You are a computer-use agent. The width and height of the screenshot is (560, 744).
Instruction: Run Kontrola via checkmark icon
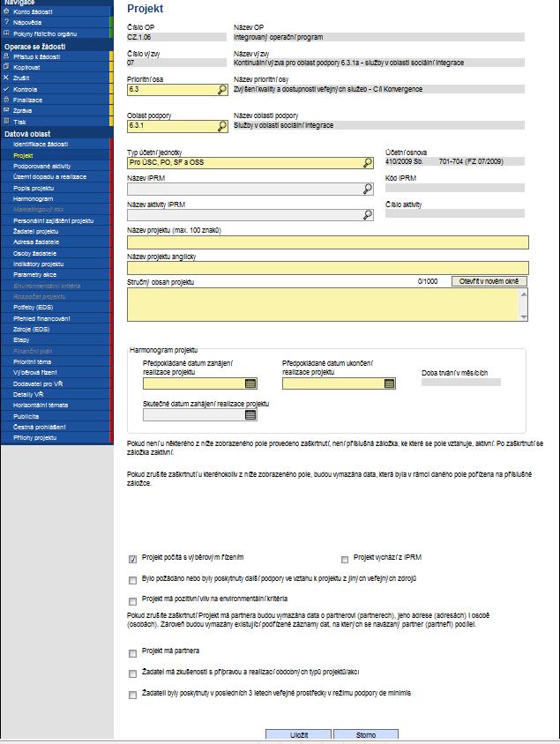click(x=6, y=89)
